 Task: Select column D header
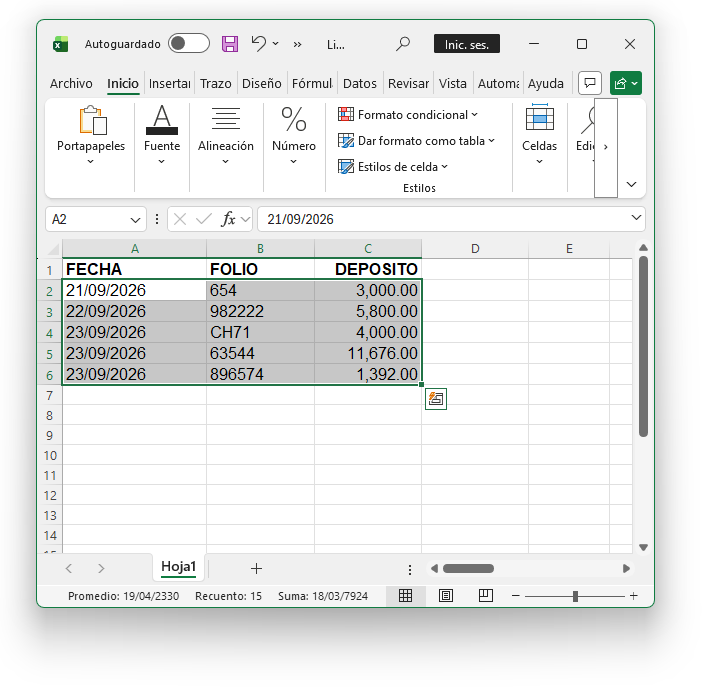click(475, 249)
